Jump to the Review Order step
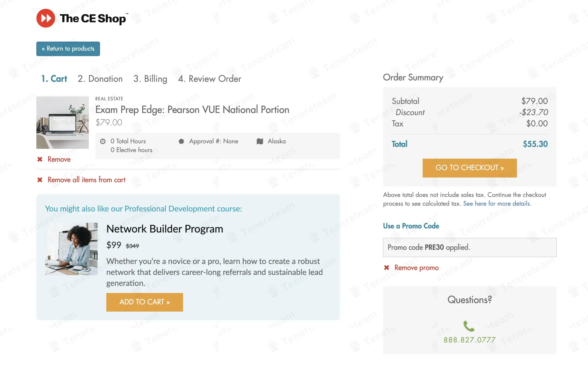 pos(209,79)
